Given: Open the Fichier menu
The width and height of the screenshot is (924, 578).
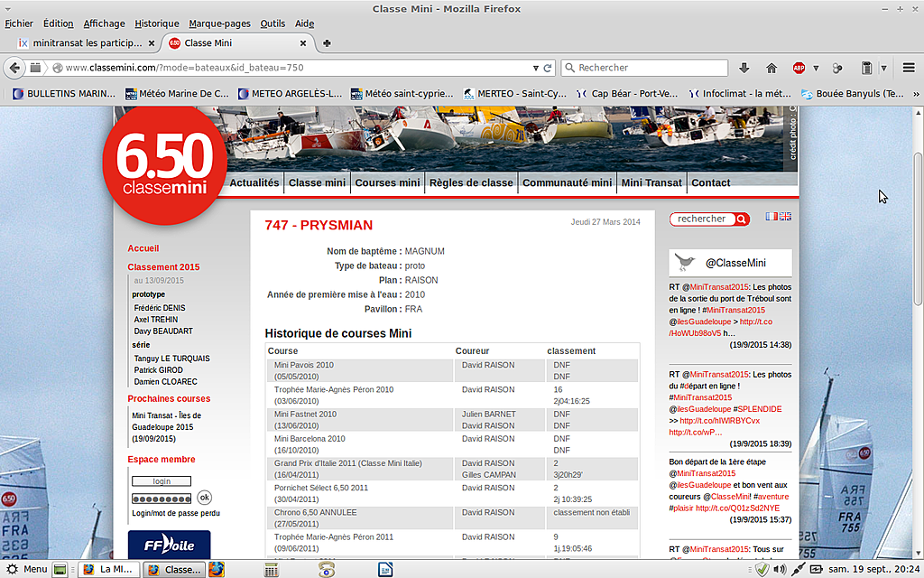Looking at the screenshot, I should (x=19, y=23).
